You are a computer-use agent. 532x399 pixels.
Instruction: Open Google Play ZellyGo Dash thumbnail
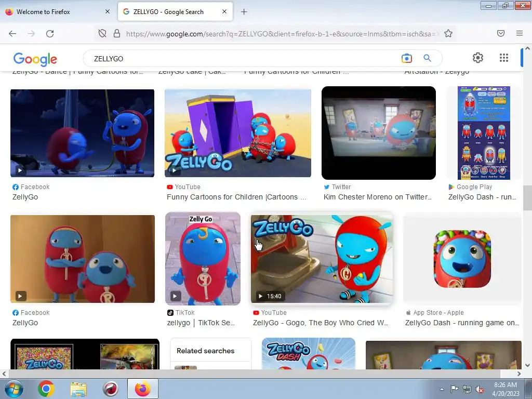click(484, 133)
